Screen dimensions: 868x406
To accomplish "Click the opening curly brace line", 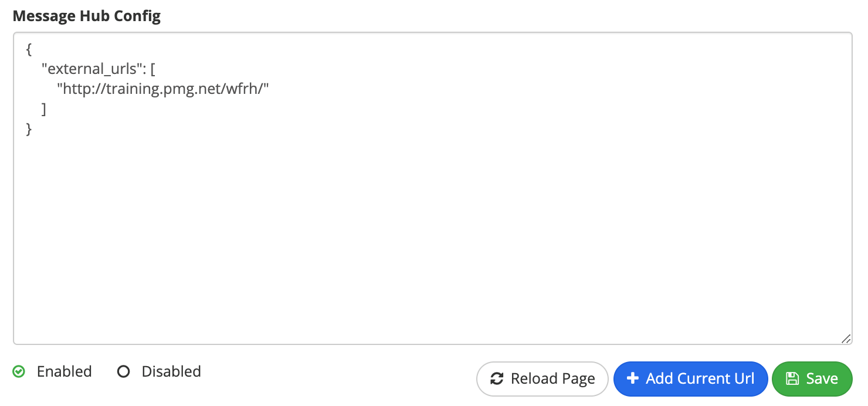I will tap(29, 50).
